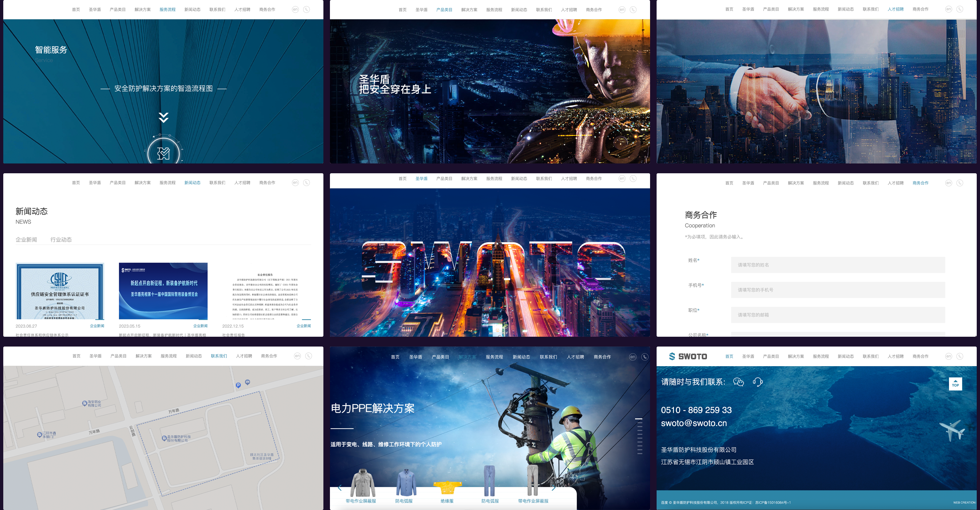Click the 'en' icon in the 电力PPE解决方案 panel

coord(633,357)
